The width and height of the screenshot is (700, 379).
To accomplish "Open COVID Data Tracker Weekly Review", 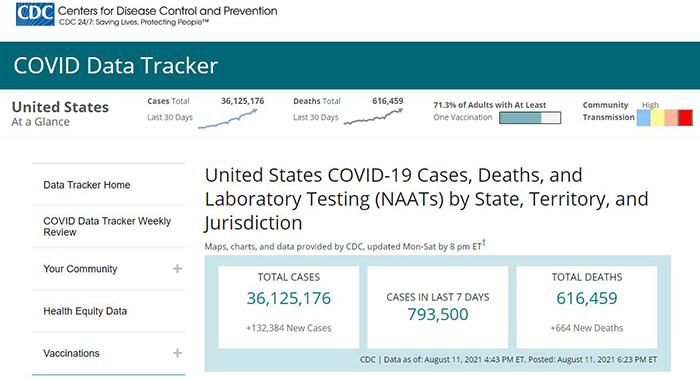I will point(107,226).
